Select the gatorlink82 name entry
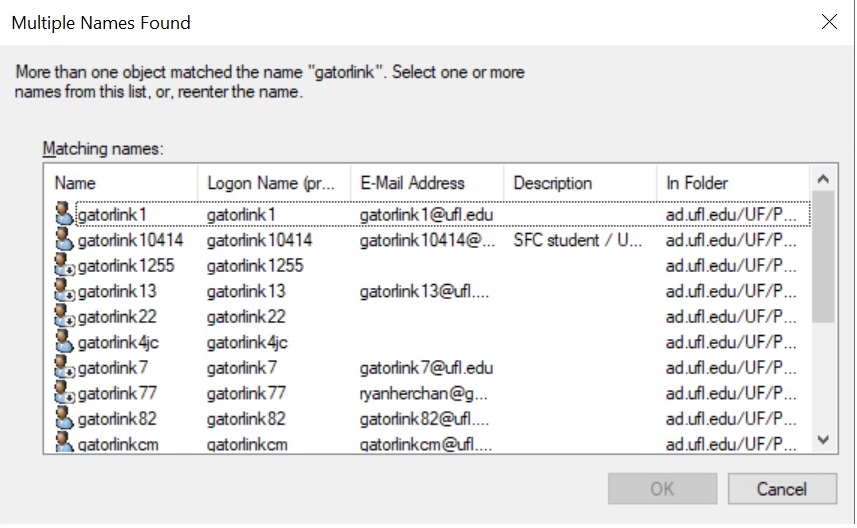 (117, 419)
